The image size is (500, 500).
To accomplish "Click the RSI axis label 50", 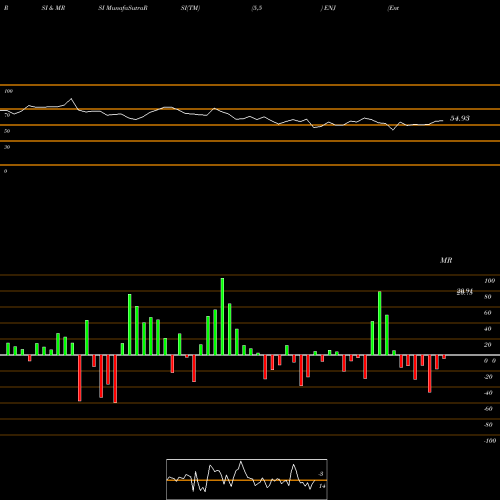I will tap(7, 131).
